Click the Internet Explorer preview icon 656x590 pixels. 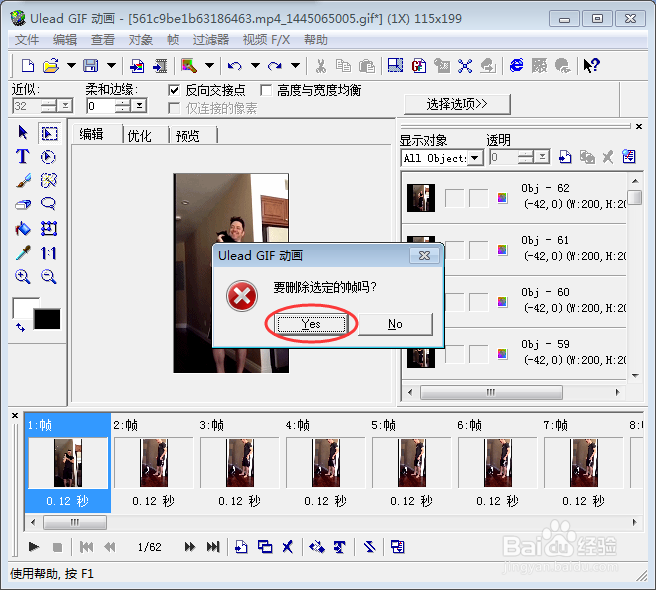[517, 65]
